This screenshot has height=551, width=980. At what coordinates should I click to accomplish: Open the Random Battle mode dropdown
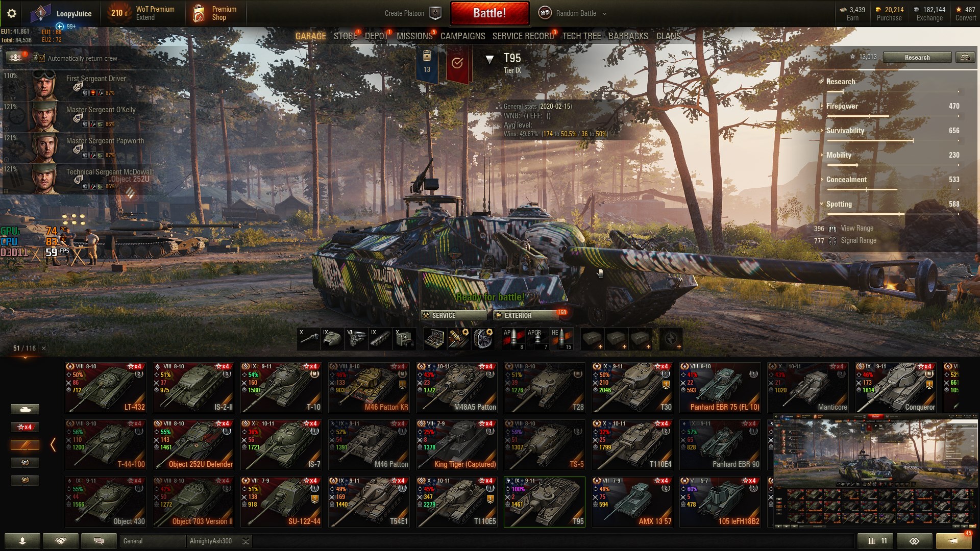pyautogui.click(x=573, y=13)
